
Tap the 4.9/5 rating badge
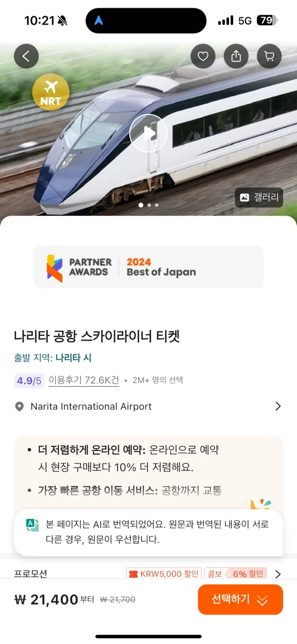[x=29, y=381]
